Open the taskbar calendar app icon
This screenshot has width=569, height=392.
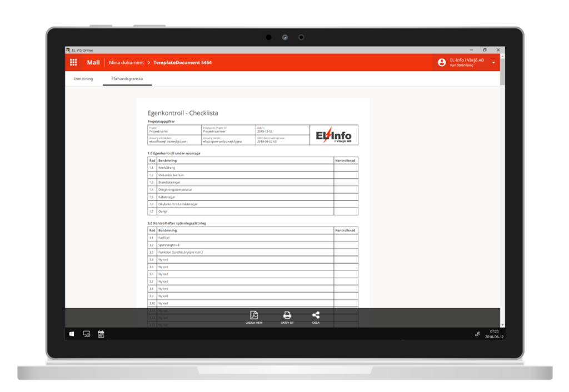pos(101,334)
